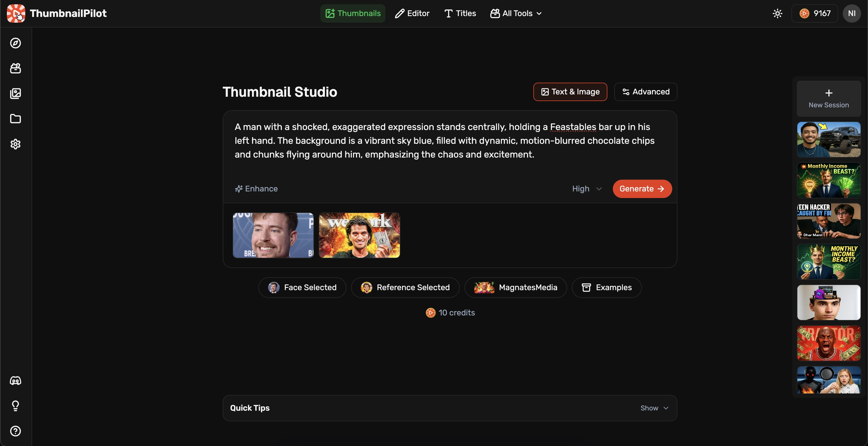Open the High quality dropdown
This screenshot has width=868, height=446.
pos(586,189)
